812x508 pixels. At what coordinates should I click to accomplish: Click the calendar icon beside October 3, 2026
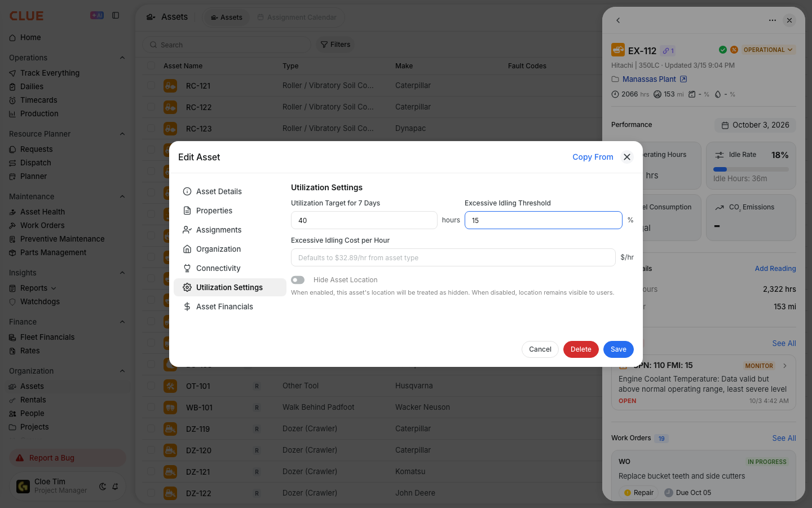click(725, 125)
